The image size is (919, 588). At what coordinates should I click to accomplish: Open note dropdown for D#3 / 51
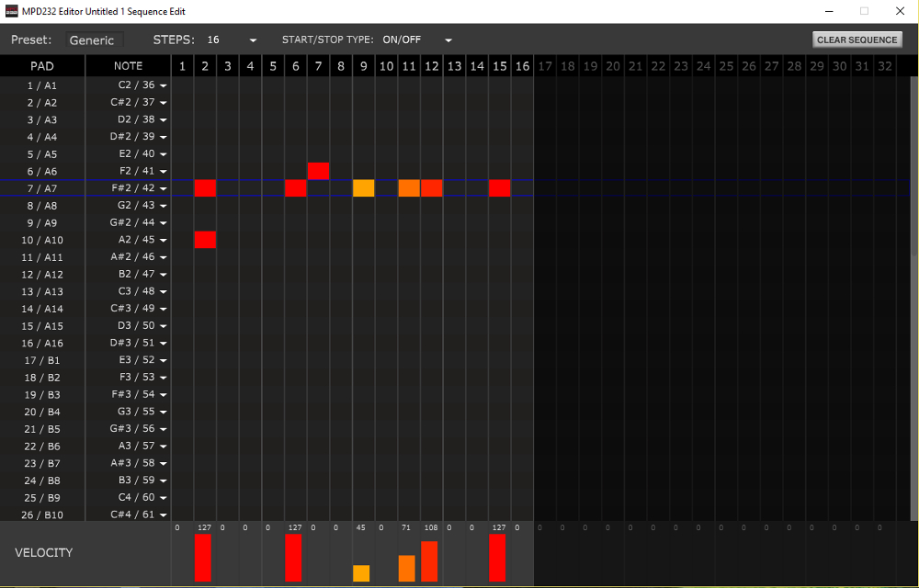(164, 344)
